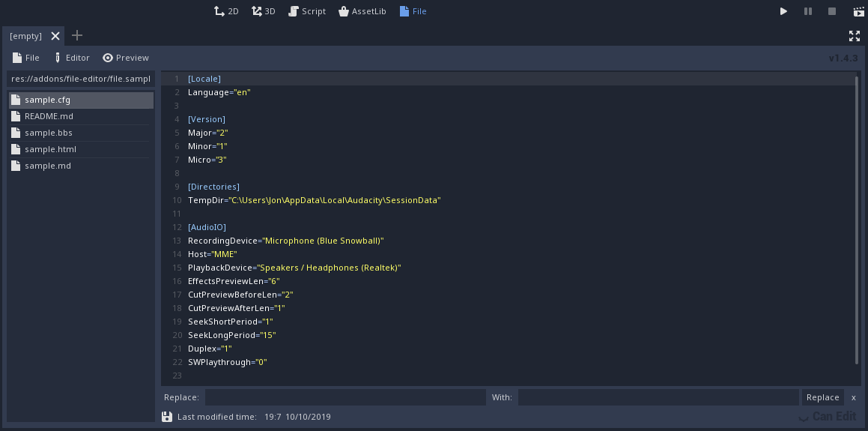The height and width of the screenshot is (431, 868).
Task: Click the README.md file icon
Action: click(x=16, y=116)
